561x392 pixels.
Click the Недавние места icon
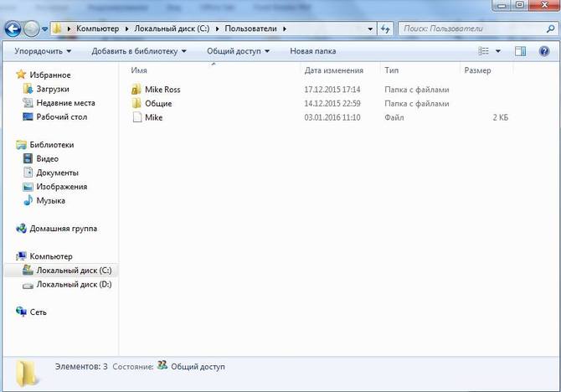(x=28, y=102)
